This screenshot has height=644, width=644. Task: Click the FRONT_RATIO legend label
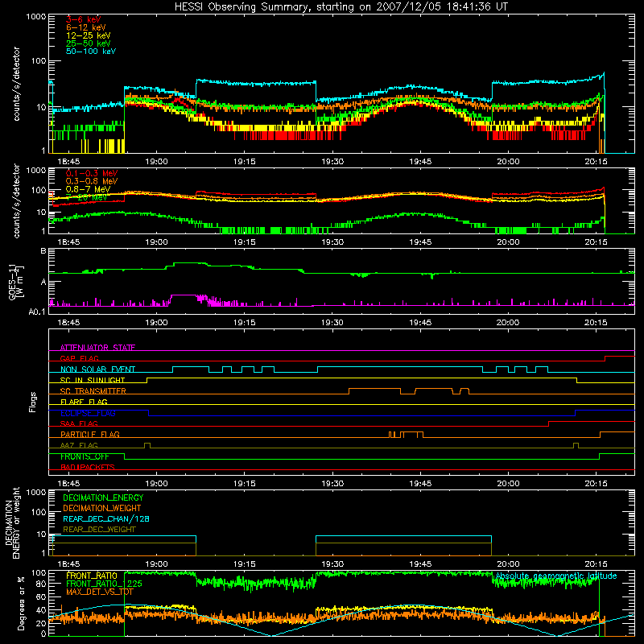click(92, 576)
